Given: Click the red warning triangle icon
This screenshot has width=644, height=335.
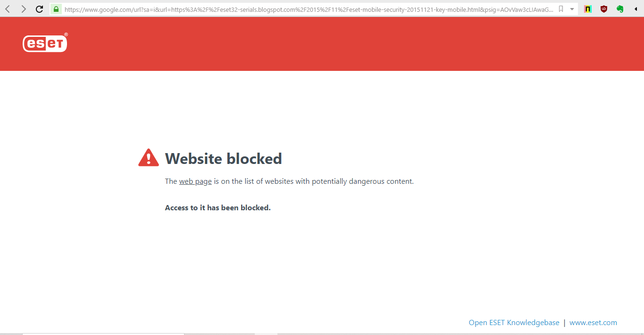Looking at the screenshot, I should click(x=149, y=158).
